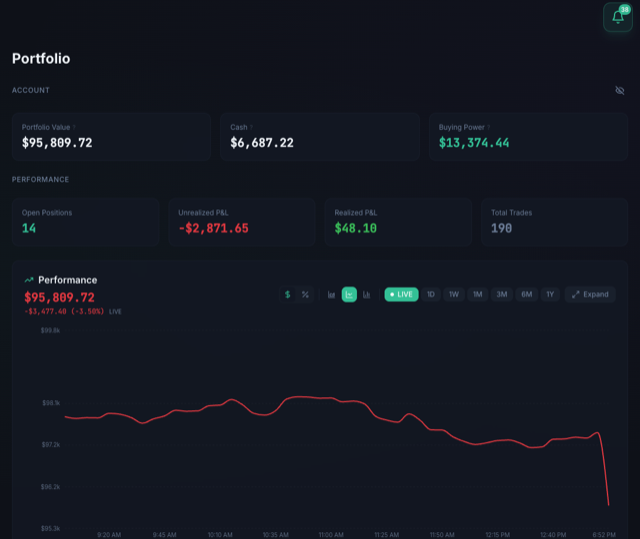Viewport: 640px width, 539px height.
Task: Select the bar chart type icon
Action: (367, 295)
